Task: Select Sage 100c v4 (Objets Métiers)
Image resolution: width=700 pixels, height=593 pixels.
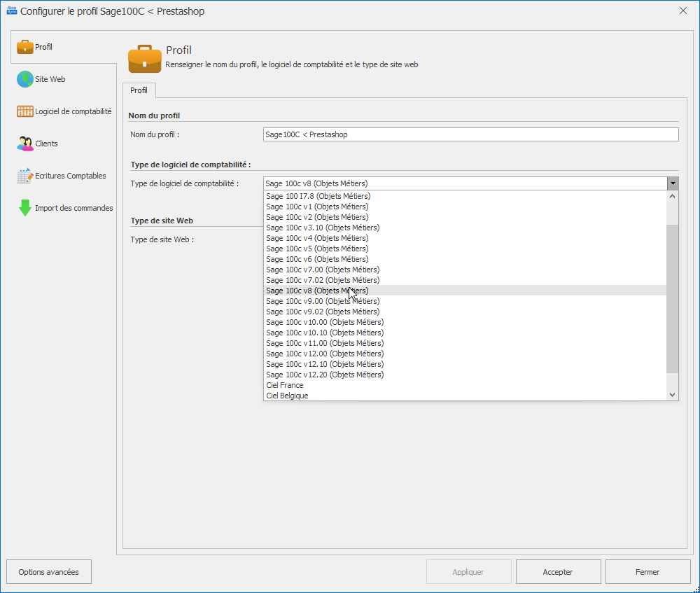Action: pos(465,238)
